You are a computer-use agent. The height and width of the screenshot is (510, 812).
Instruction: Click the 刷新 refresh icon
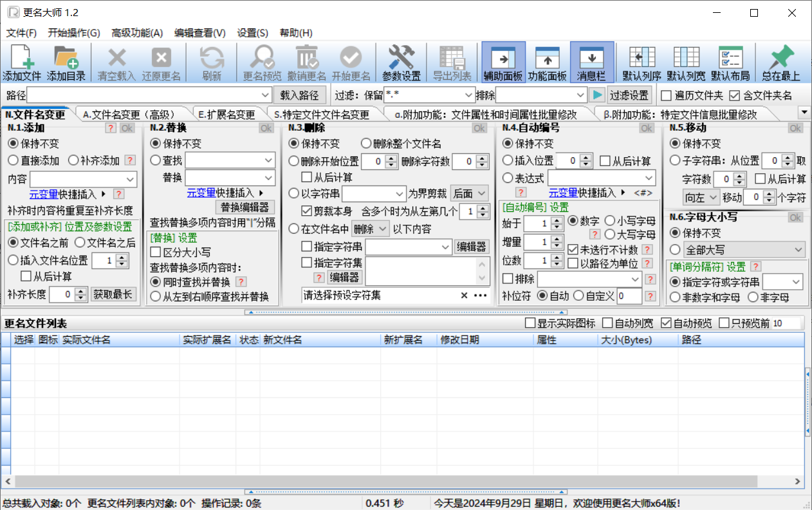click(212, 63)
